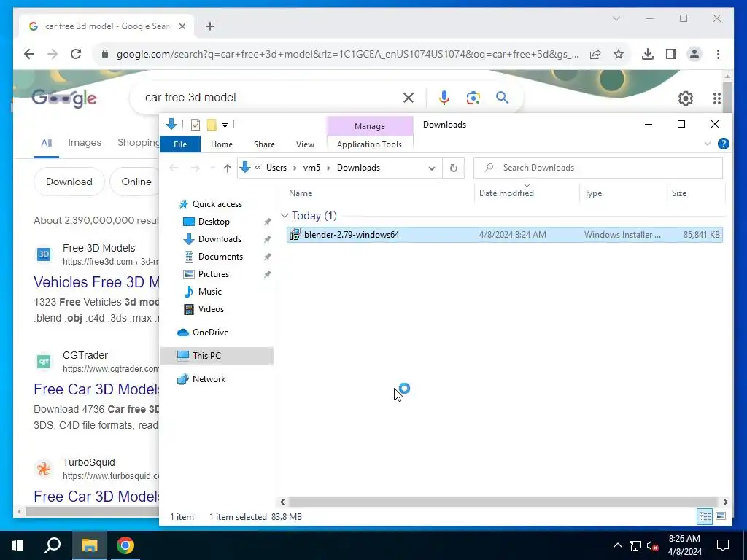This screenshot has width=747, height=560.
Task: Open the Vehicles Free 3D result link
Action: (x=96, y=282)
